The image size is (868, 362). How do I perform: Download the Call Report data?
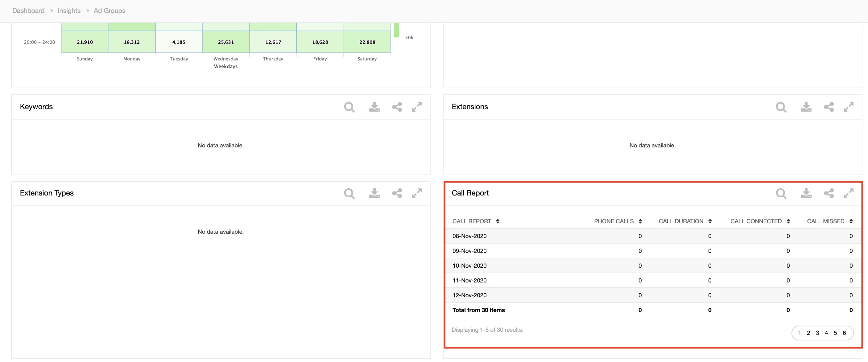806,193
